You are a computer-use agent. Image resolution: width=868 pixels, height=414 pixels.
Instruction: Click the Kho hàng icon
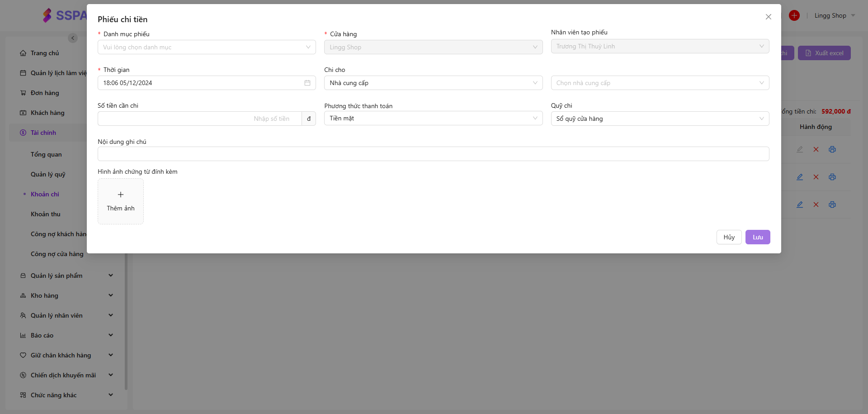pyautogui.click(x=23, y=295)
